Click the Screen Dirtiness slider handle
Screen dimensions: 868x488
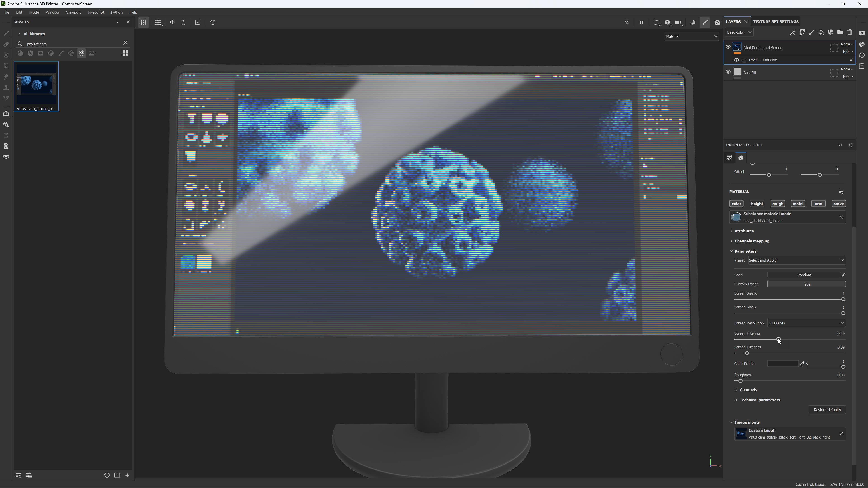(x=747, y=353)
